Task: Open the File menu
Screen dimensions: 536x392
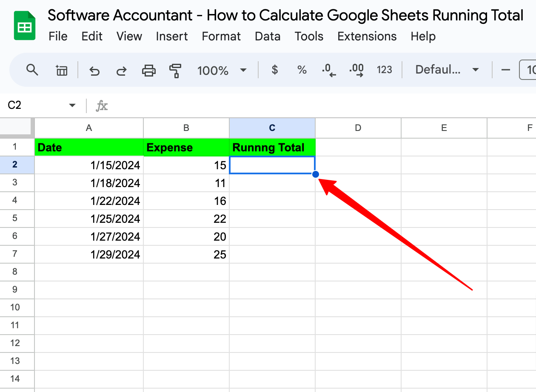Action: [x=58, y=37]
